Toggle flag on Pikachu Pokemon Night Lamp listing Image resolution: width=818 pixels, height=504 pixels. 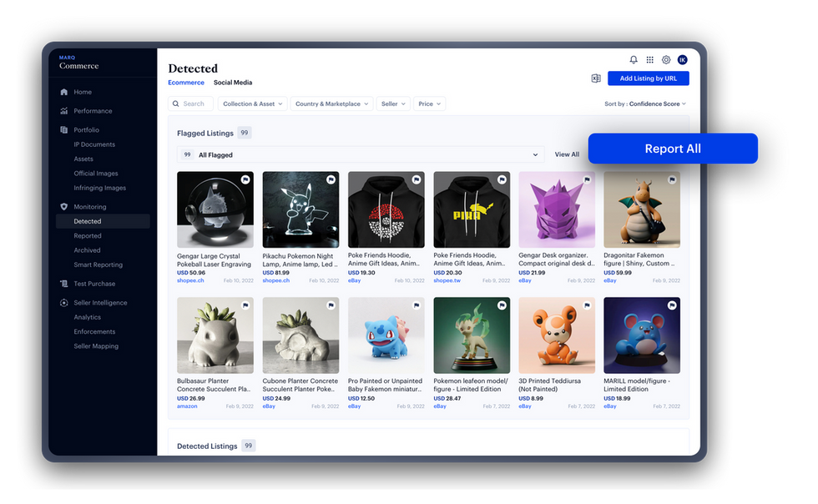coord(331,179)
